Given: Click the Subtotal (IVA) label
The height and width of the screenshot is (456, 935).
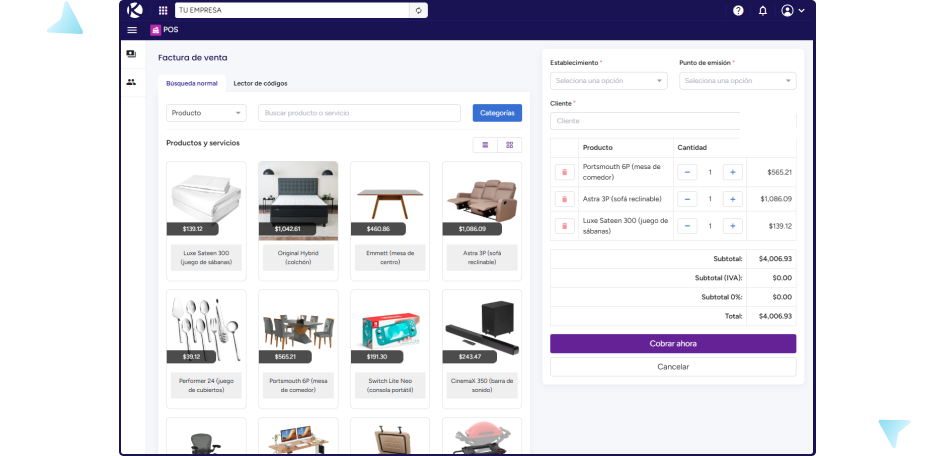Looking at the screenshot, I should (719, 278).
